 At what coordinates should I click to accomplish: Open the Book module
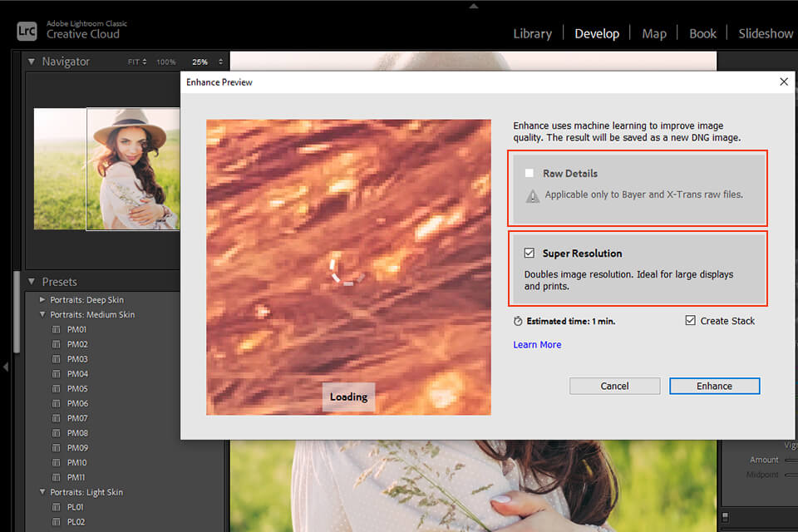coord(702,33)
